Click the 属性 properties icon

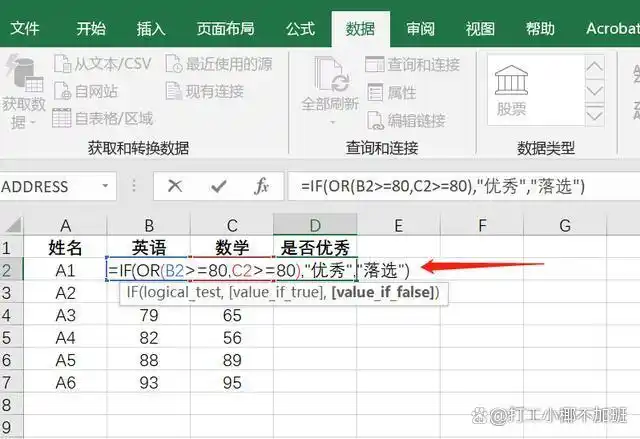[375, 92]
